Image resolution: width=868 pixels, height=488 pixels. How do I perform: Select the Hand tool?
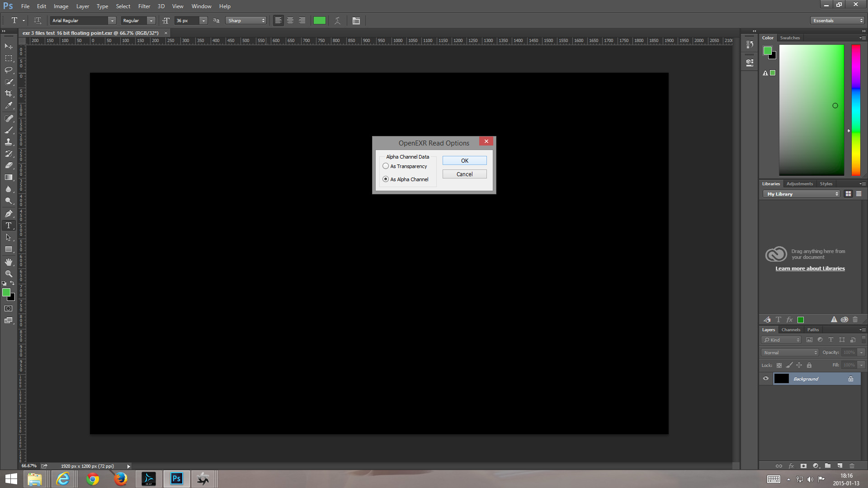(x=9, y=262)
